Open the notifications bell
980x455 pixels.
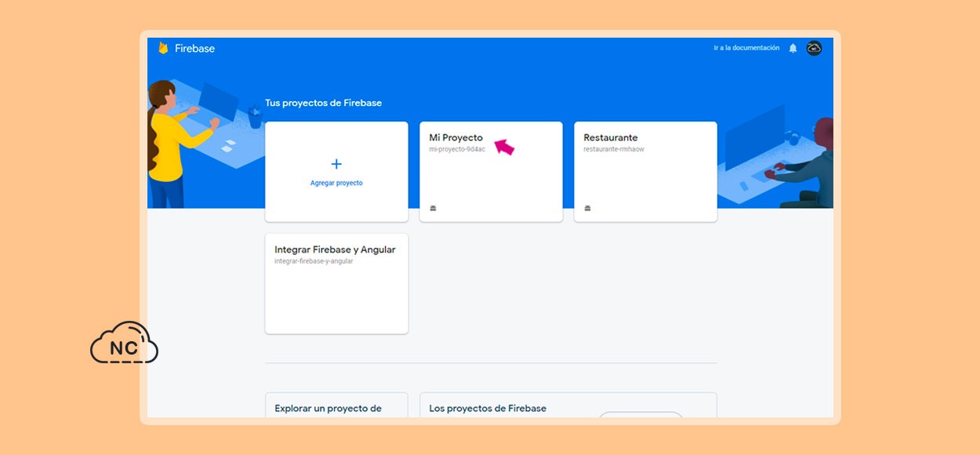click(x=793, y=49)
